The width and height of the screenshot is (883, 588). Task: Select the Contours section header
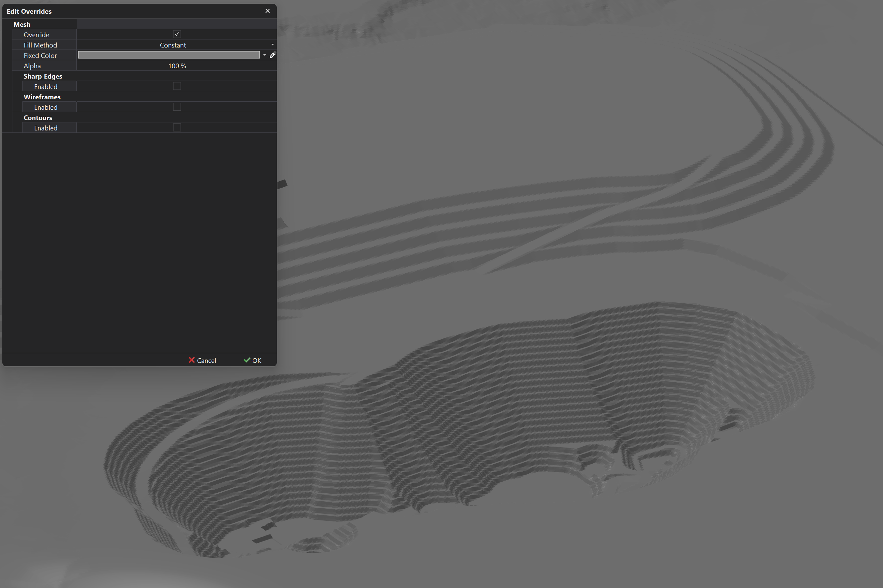37,117
